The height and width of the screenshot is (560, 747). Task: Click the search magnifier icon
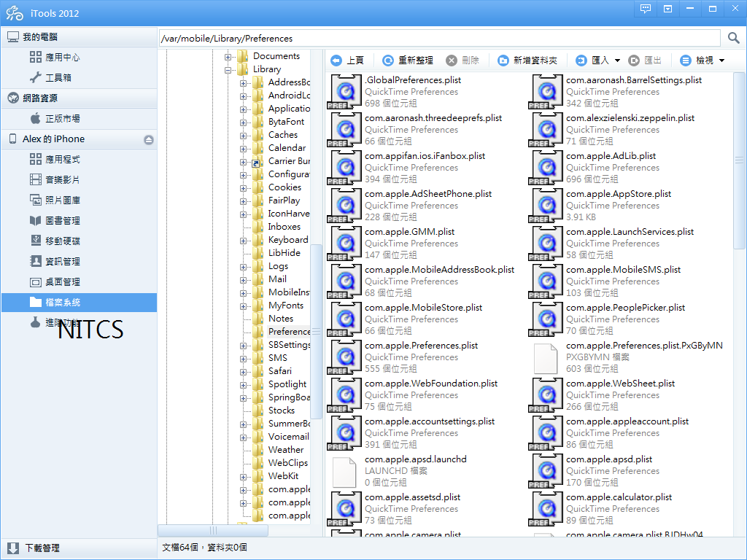[x=734, y=38]
